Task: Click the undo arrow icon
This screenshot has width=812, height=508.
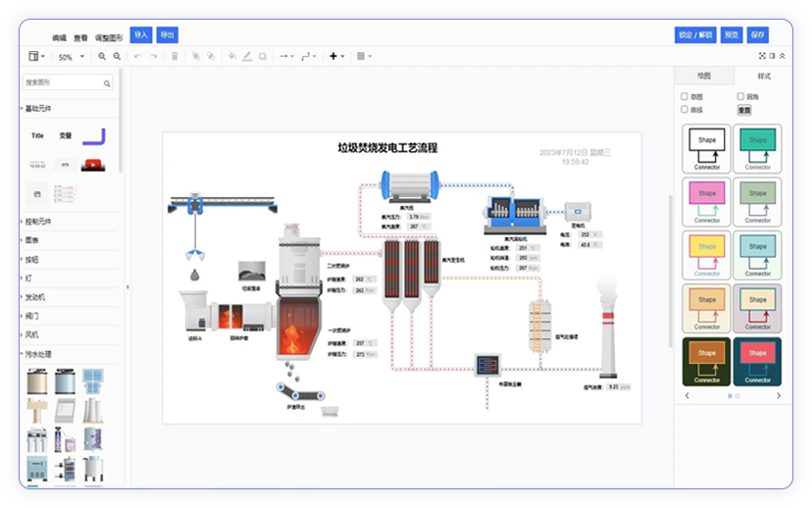Action: [x=138, y=57]
